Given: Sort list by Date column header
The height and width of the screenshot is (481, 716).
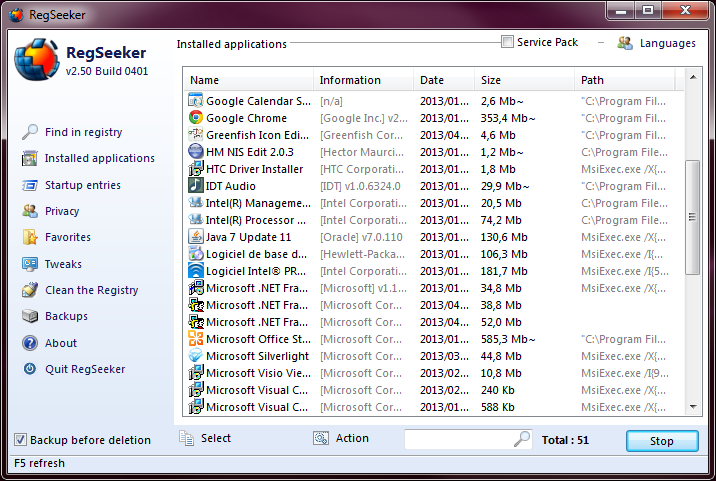Looking at the screenshot, I should 444,80.
